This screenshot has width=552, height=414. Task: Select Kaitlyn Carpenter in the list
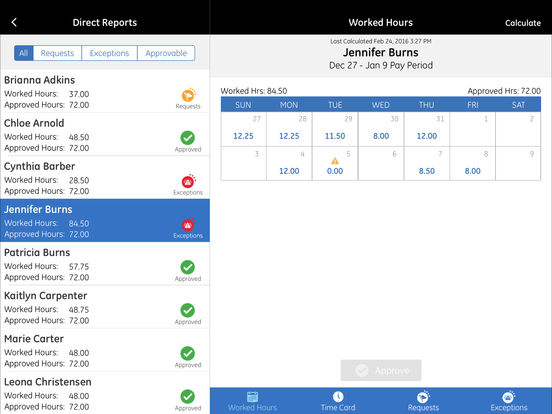click(x=105, y=307)
